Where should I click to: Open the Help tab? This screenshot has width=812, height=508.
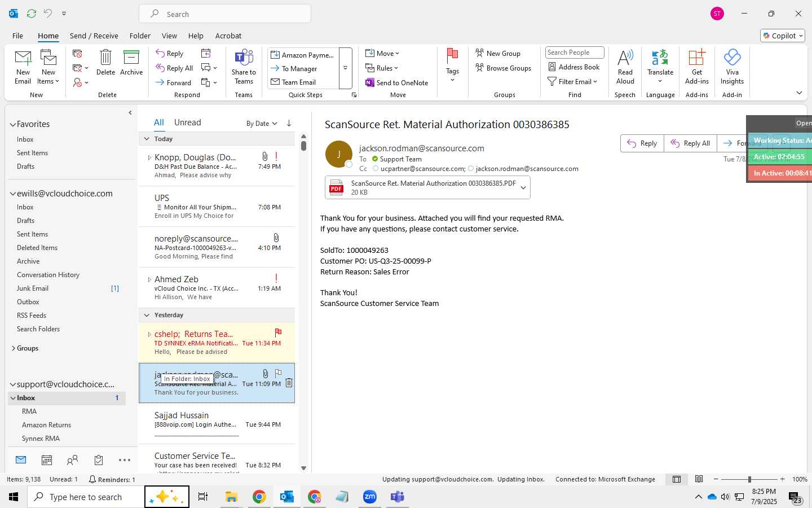pyautogui.click(x=196, y=36)
